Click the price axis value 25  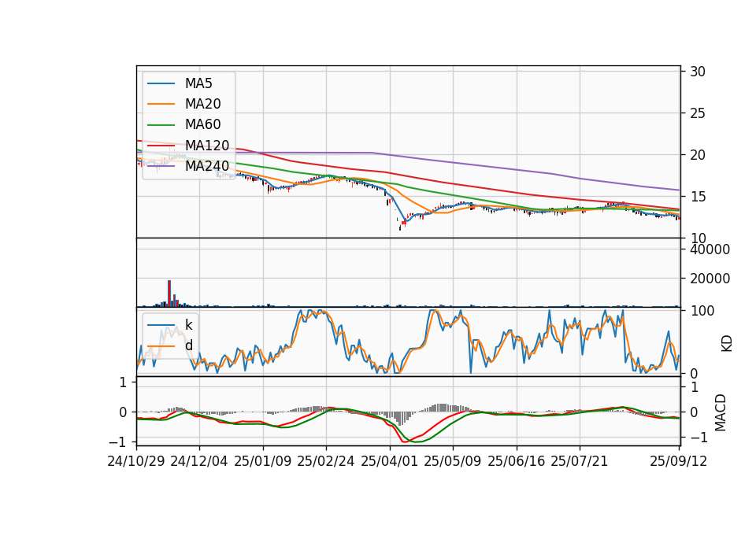click(x=698, y=113)
